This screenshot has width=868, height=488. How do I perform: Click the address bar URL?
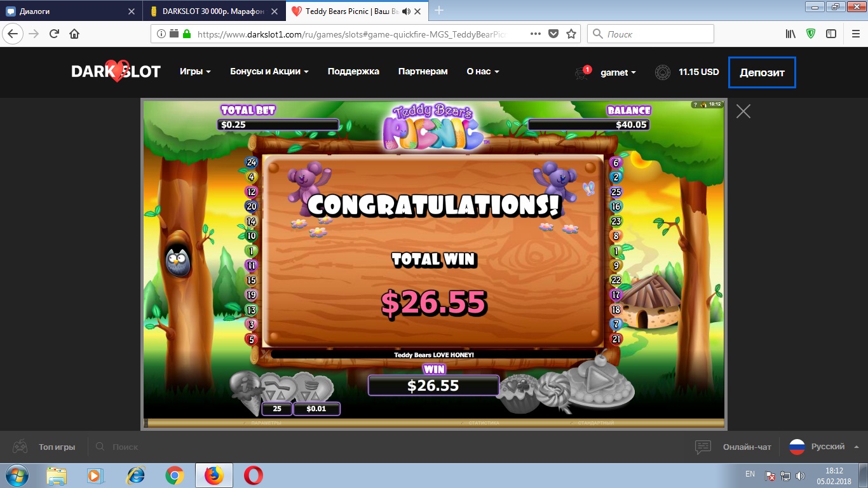click(352, 34)
